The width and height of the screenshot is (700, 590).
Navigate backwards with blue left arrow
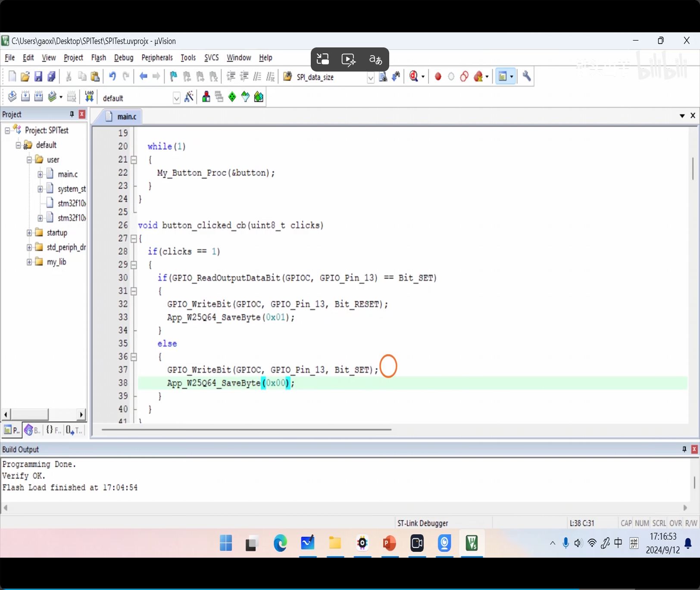143,77
